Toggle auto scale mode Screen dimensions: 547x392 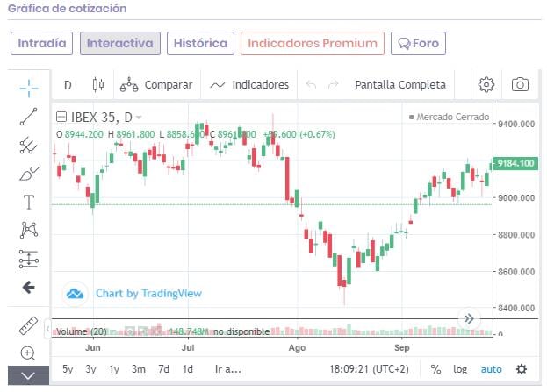pos(492,369)
